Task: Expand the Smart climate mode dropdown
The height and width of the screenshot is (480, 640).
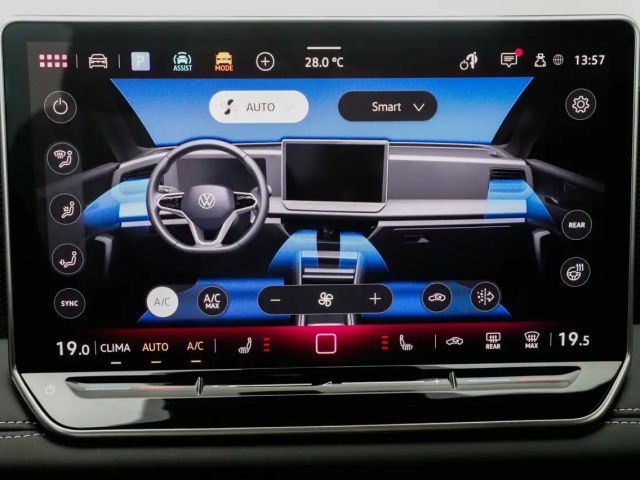Action: (x=387, y=106)
